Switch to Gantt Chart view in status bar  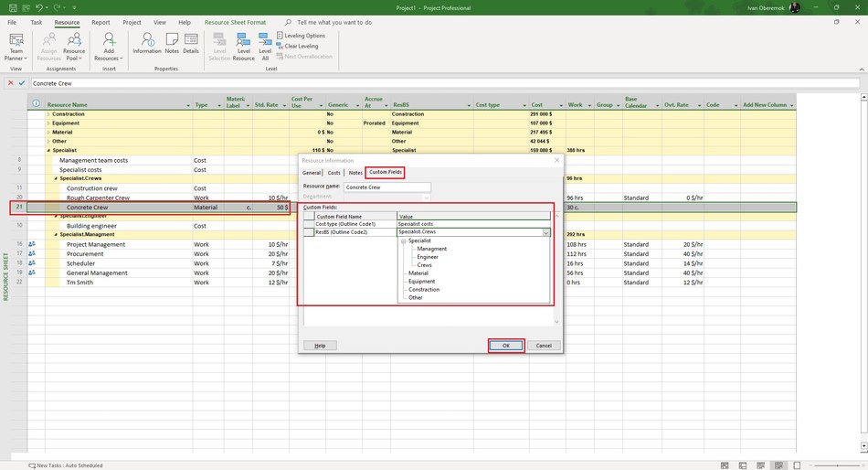[725, 465]
